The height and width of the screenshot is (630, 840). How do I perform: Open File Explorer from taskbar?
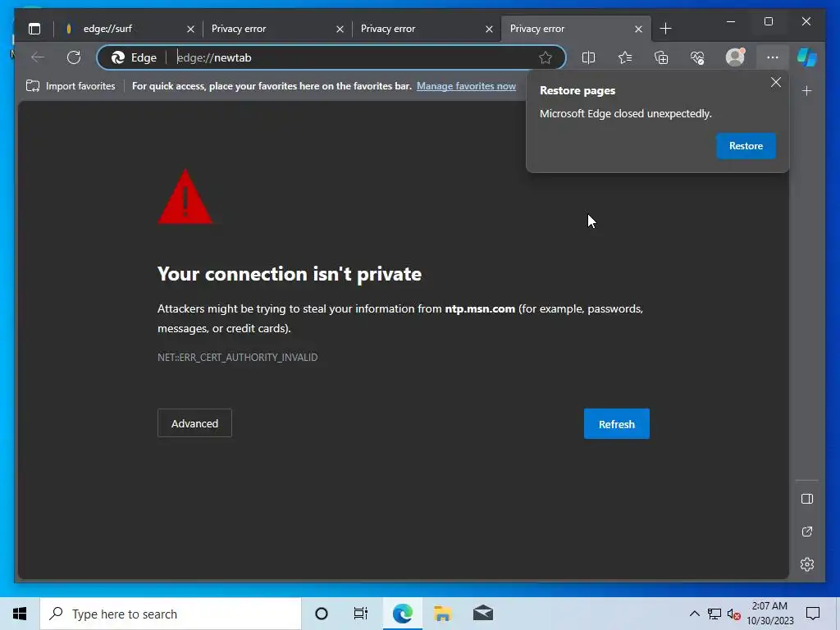[x=442, y=614]
